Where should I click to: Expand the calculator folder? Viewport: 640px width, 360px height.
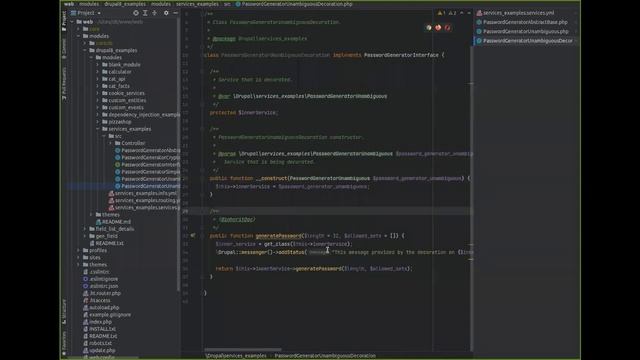pos(98,72)
